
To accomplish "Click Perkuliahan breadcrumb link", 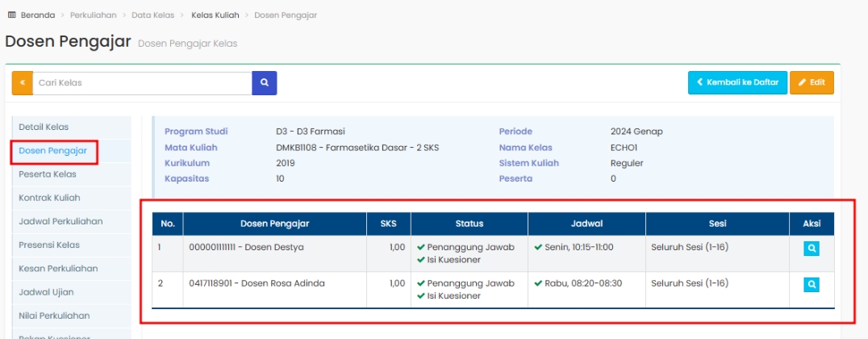I will pyautogui.click(x=93, y=15).
